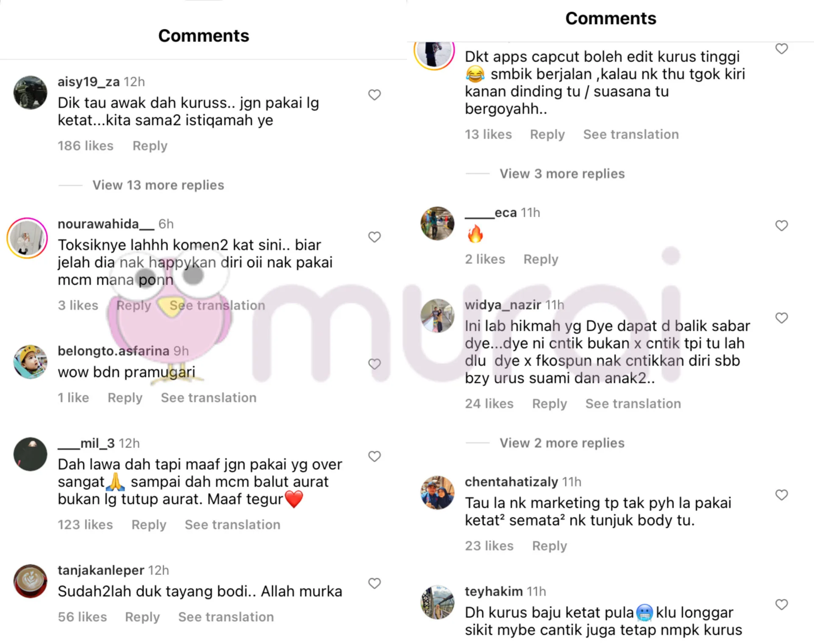The width and height of the screenshot is (814, 644).
Task: Expand View 3 more replies
Action: (562, 173)
